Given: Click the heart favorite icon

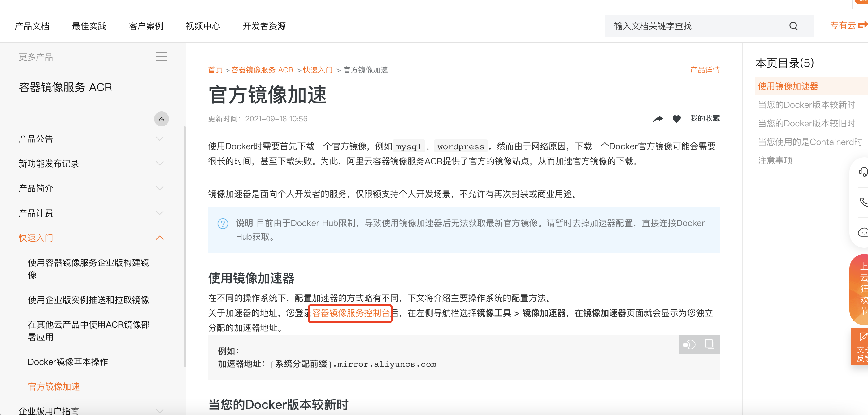Looking at the screenshot, I should 676,119.
